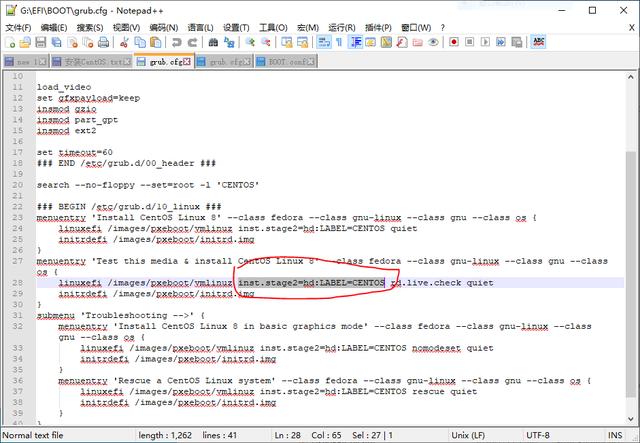Image resolution: width=640 pixels, height=443 pixels.
Task: Open the User Defined Language icon
Action: coord(371,42)
